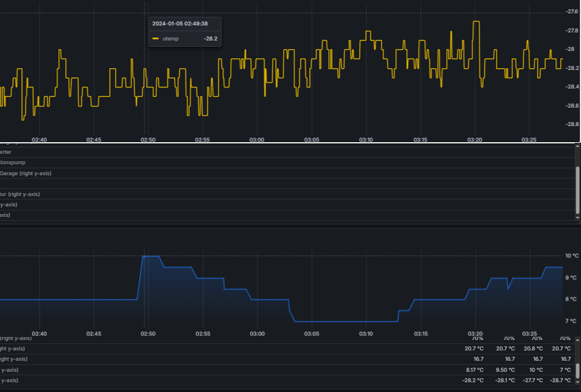The image size is (581, 392).
Task: Toggle the "tionspump" legend series
Action: pos(13,162)
